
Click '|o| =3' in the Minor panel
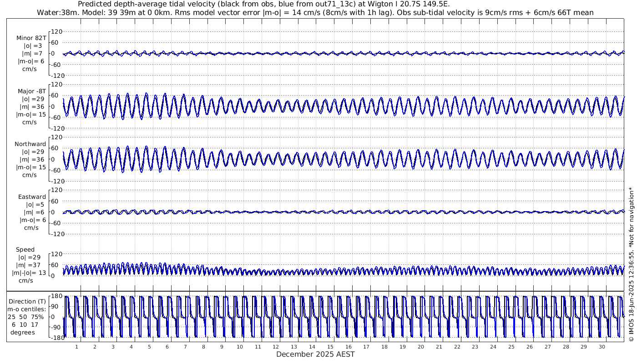(33, 46)
